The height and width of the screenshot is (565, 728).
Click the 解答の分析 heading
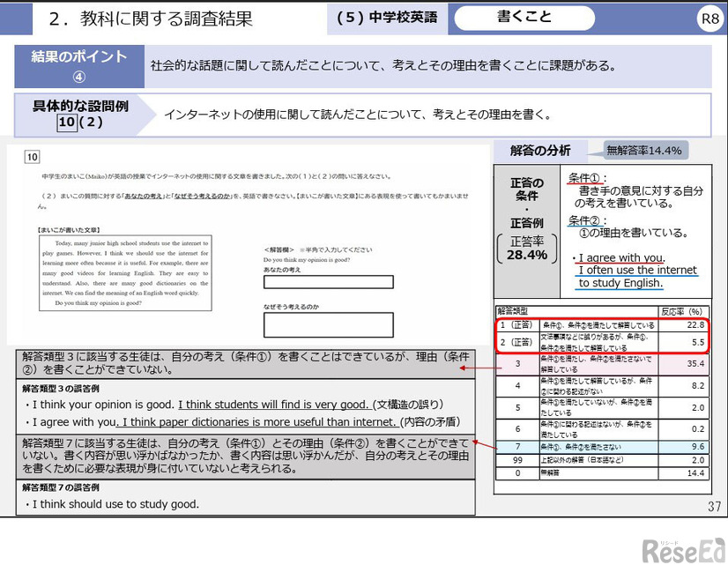point(540,151)
